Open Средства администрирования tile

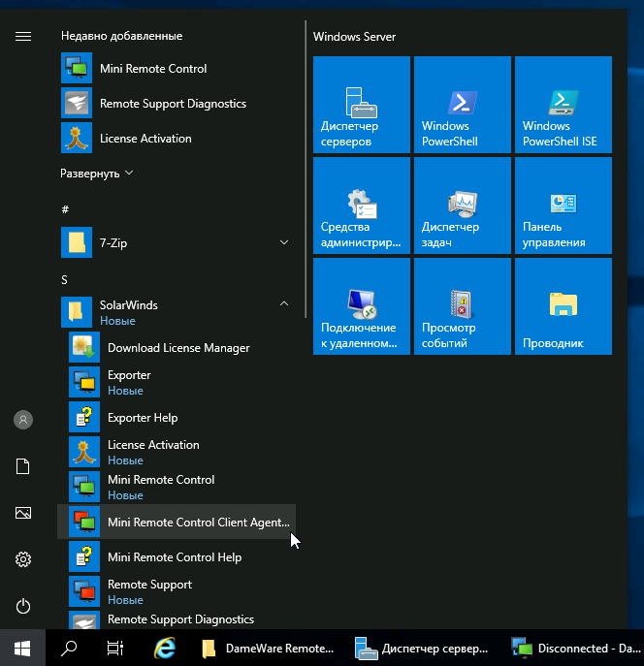coord(362,206)
